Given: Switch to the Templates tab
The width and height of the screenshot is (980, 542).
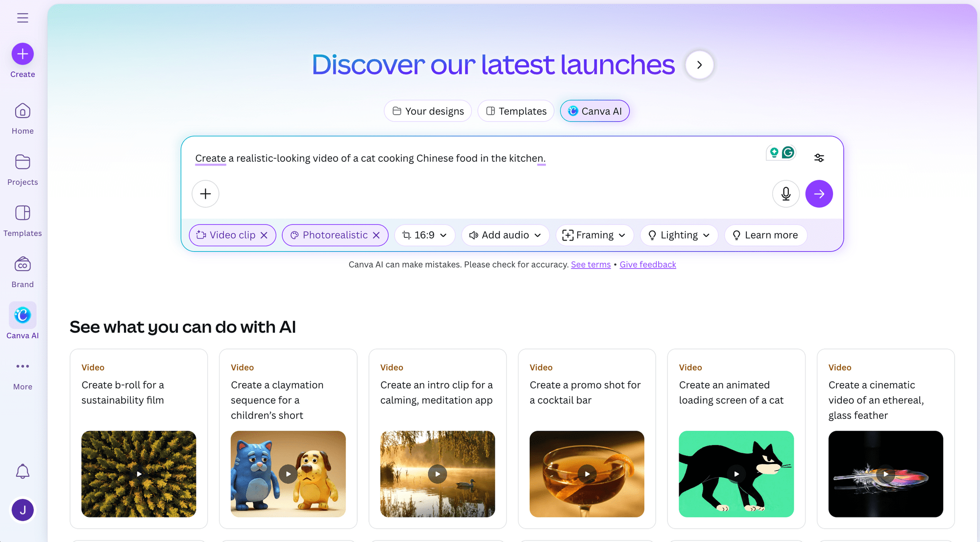Looking at the screenshot, I should 515,111.
